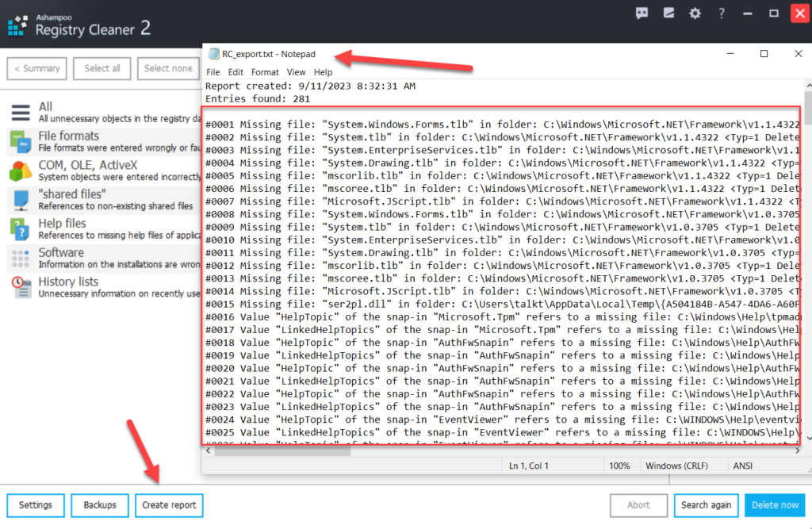
Task: Click the Notepad vertical scrollbar thumb
Action: [808, 107]
